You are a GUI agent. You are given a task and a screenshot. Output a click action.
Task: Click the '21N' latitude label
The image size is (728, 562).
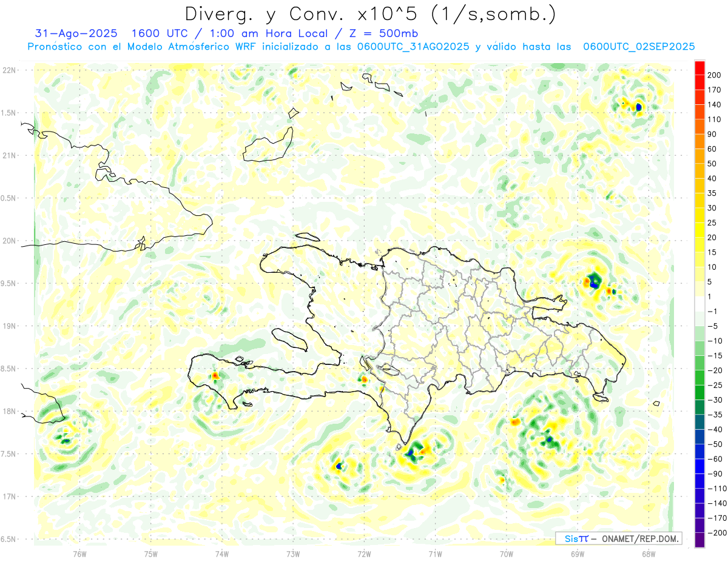(9, 155)
